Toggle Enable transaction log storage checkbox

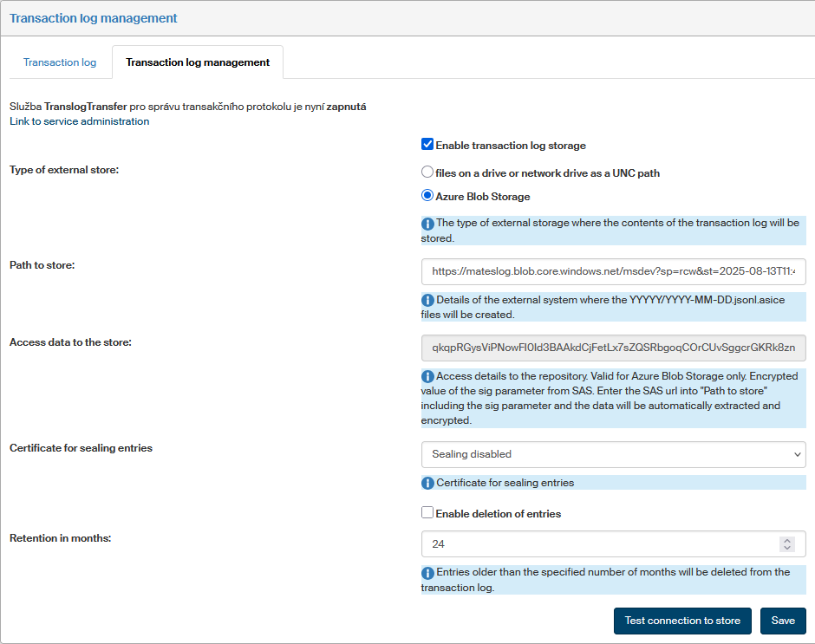(x=427, y=145)
